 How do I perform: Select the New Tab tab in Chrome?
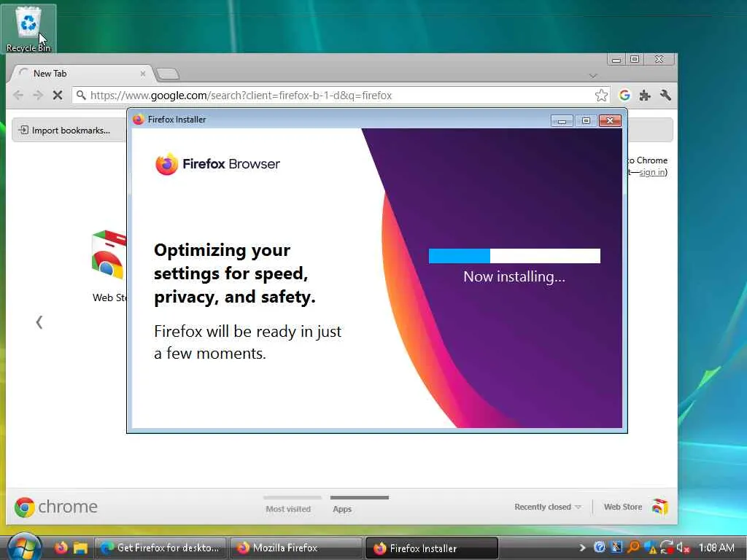(82, 74)
